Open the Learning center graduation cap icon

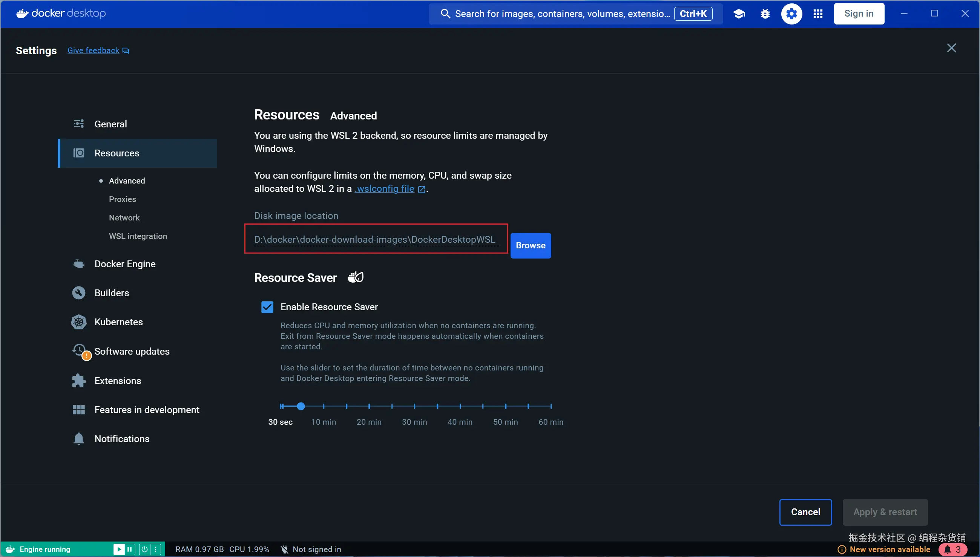tap(739, 14)
